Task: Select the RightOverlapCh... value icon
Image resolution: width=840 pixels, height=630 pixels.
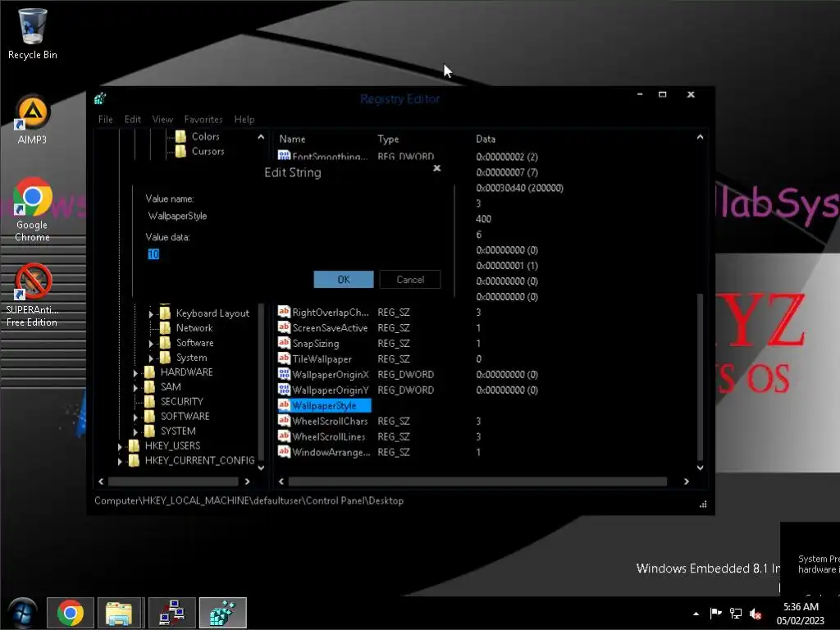Action: click(284, 312)
